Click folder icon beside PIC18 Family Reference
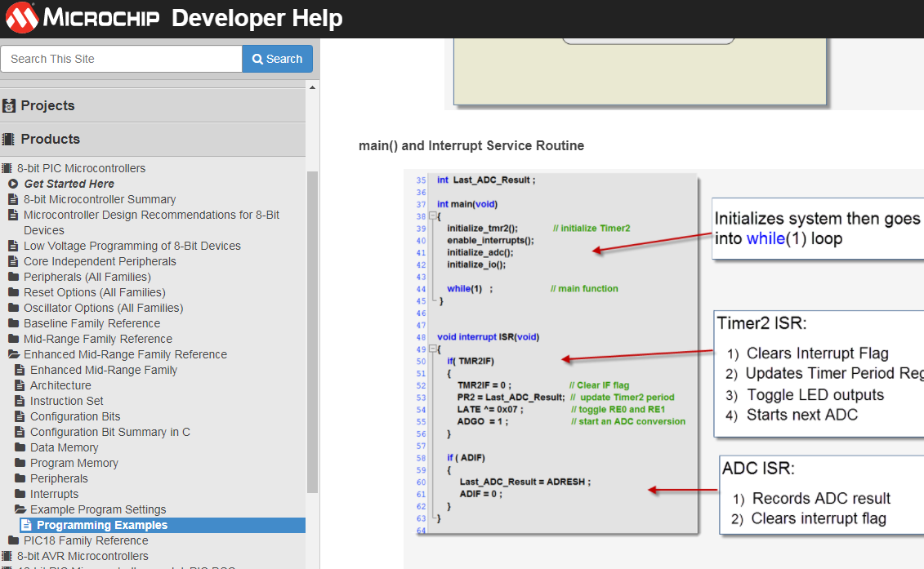Image resolution: width=924 pixels, height=569 pixels. (13, 540)
